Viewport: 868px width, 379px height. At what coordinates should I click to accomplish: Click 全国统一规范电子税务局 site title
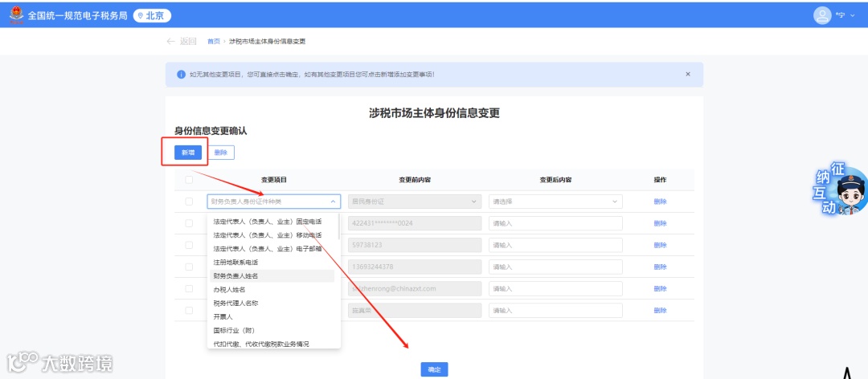(x=77, y=15)
